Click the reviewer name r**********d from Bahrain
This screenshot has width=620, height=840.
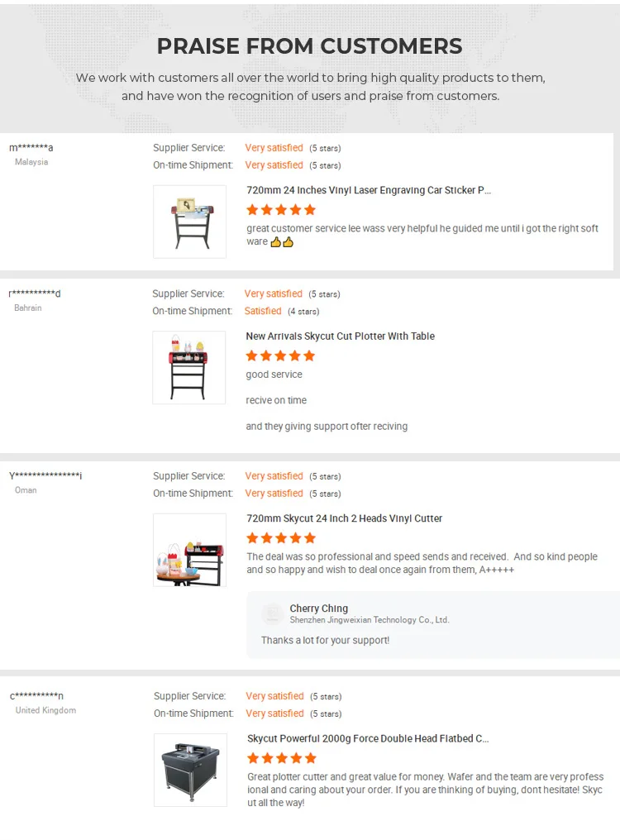[35, 294]
